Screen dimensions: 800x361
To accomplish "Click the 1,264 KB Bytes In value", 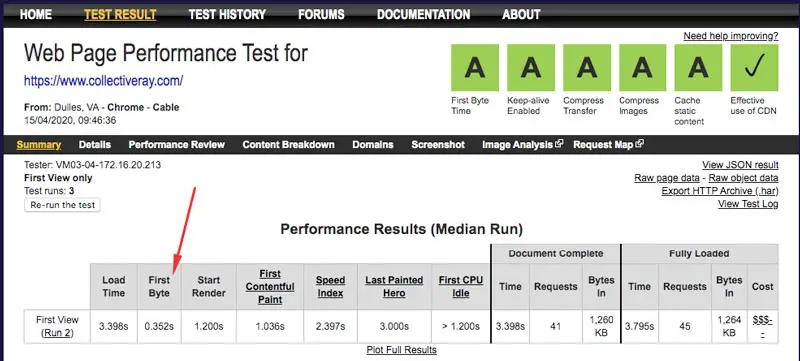I will click(729, 326).
